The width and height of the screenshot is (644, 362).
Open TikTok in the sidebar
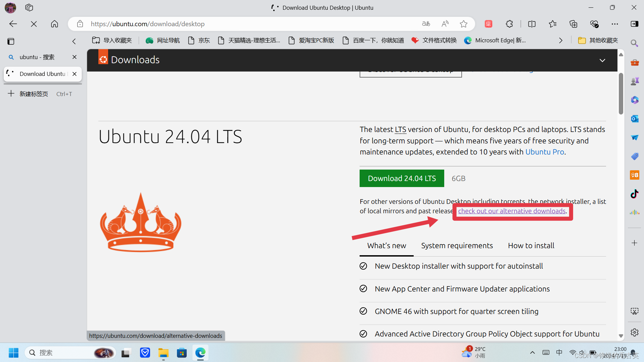click(x=635, y=194)
